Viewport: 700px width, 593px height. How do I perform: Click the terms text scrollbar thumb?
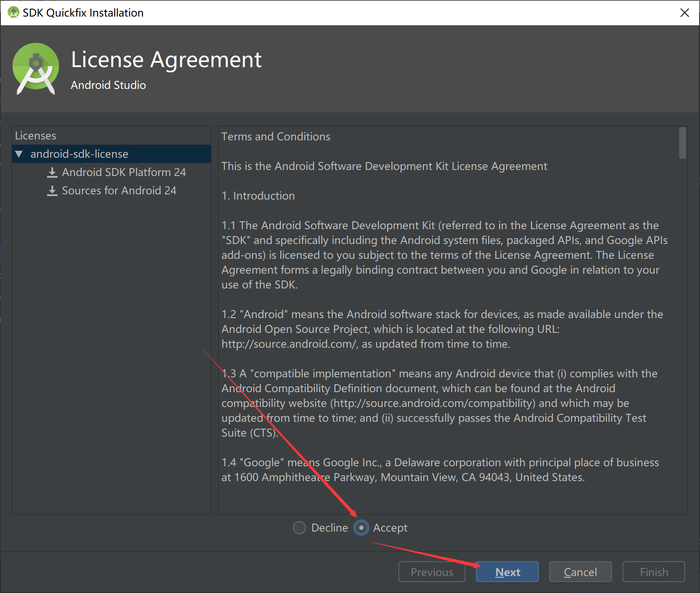682,143
